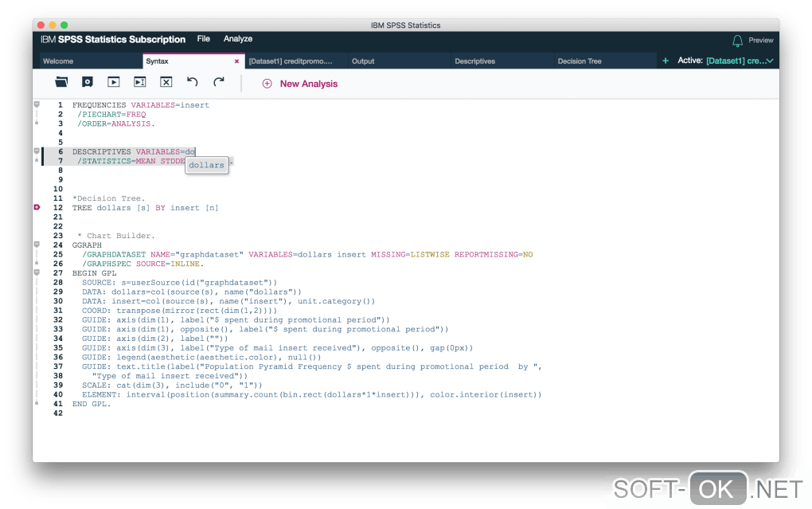Image resolution: width=812 pixels, height=509 pixels.
Task: Click the GUIDE text.title line 37
Action: pyautogui.click(x=312, y=366)
